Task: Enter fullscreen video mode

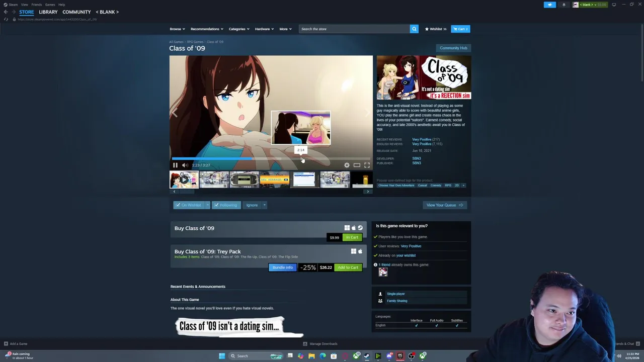Action: click(367, 165)
